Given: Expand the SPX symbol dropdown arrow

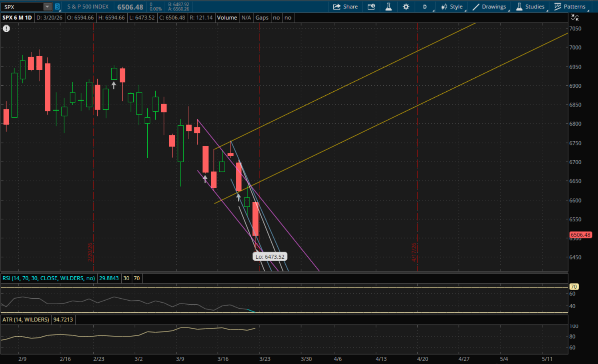Looking at the screenshot, I should 48,7.
